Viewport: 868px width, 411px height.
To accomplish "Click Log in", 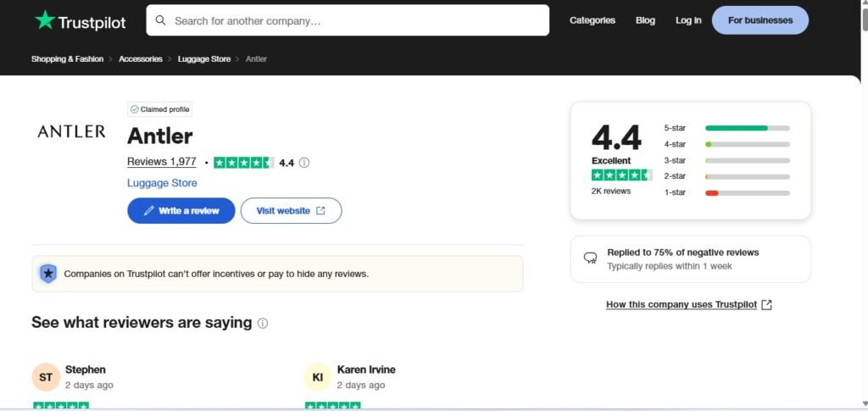I will pos(688,20).
